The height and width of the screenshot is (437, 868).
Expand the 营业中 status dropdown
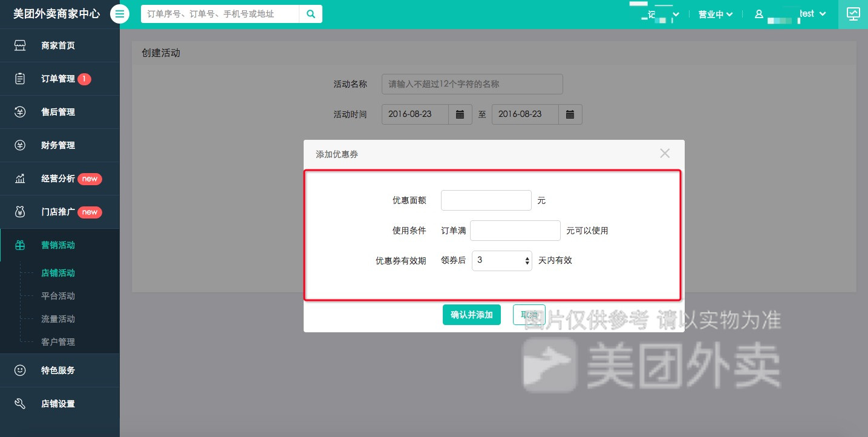(x=716, y=14)
